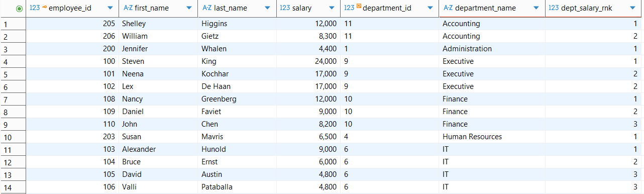The width and height of the screenshot is (644, 194).
Task: Select row number 7 header
Action: click(x=13, y=99)
